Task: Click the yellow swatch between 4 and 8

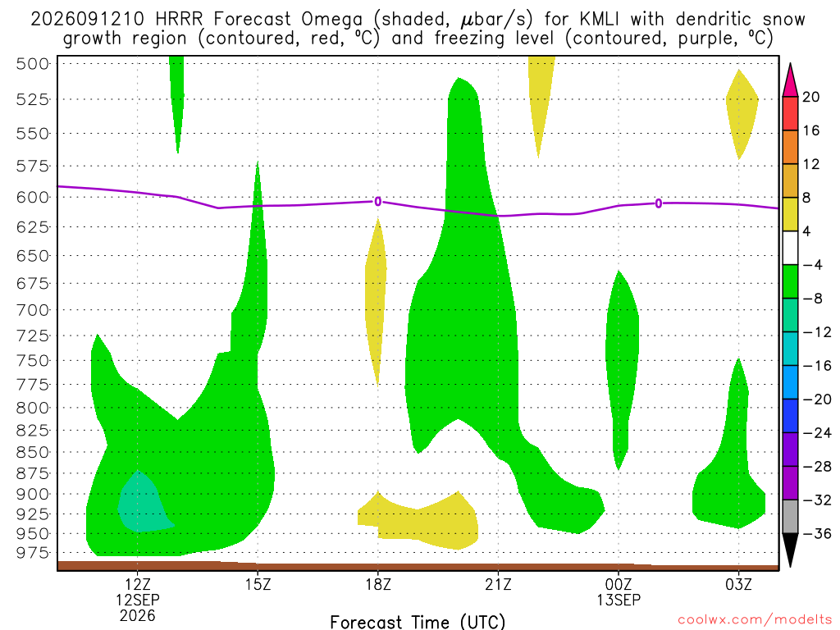Action: point(790,214)
